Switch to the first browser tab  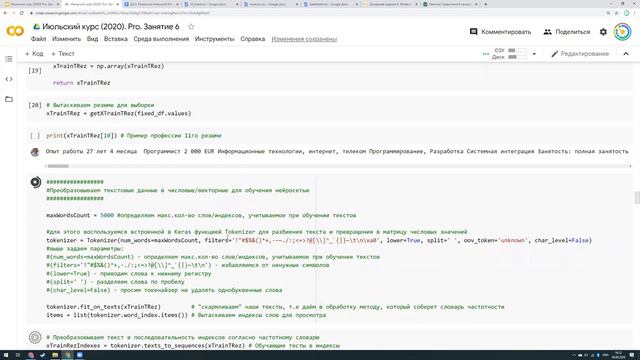coord(31,4)
